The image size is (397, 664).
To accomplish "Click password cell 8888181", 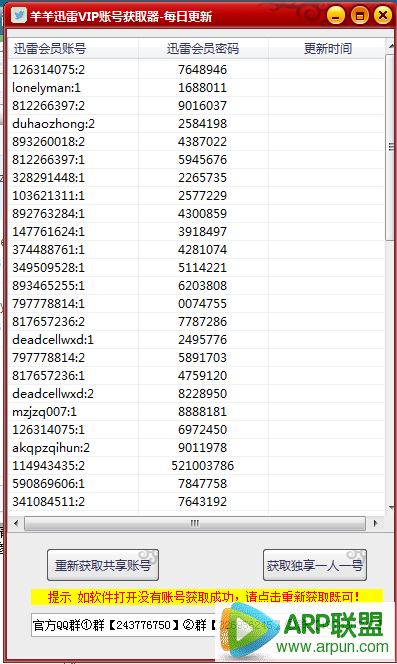I will (x=203, y=412).
